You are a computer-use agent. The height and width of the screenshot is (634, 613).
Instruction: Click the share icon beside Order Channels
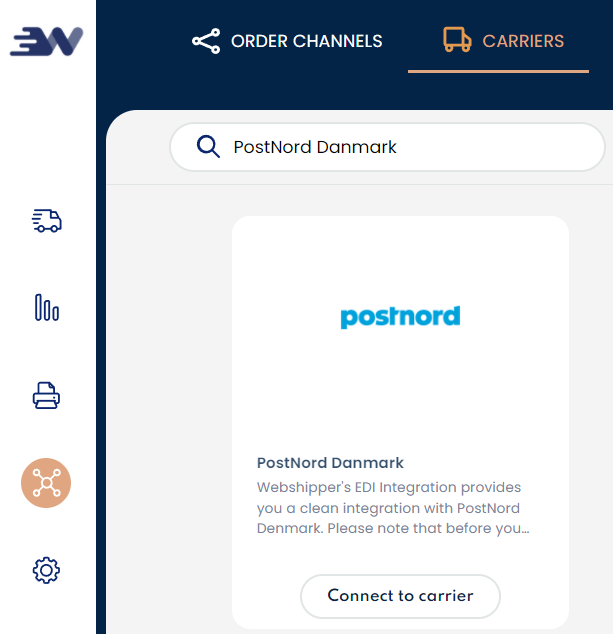(x=206, y=41)
